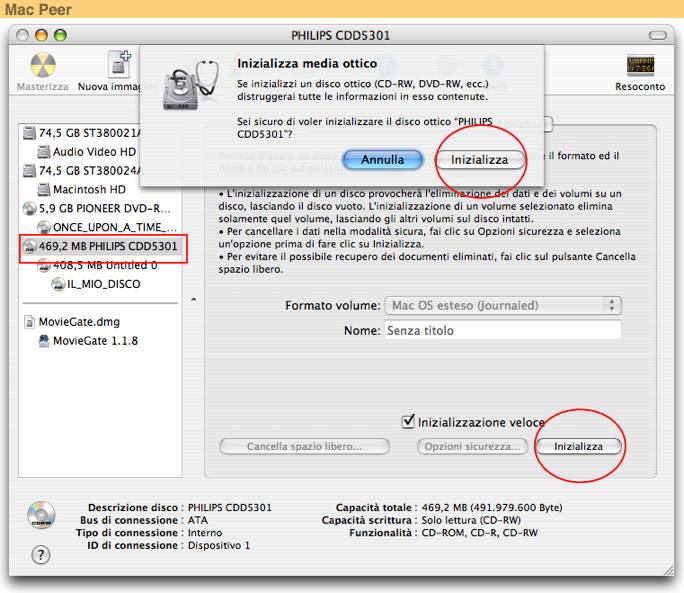Click the Solo lettura (CD-RW) text

471,520
